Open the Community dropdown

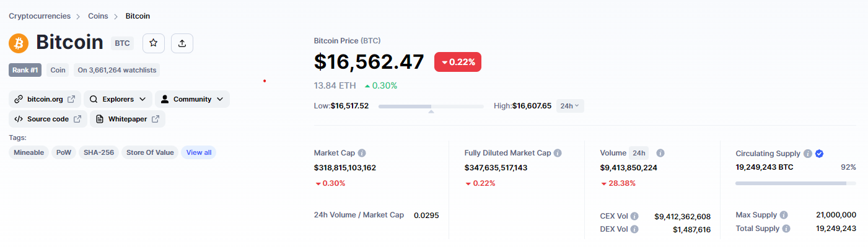pos(192,99)
